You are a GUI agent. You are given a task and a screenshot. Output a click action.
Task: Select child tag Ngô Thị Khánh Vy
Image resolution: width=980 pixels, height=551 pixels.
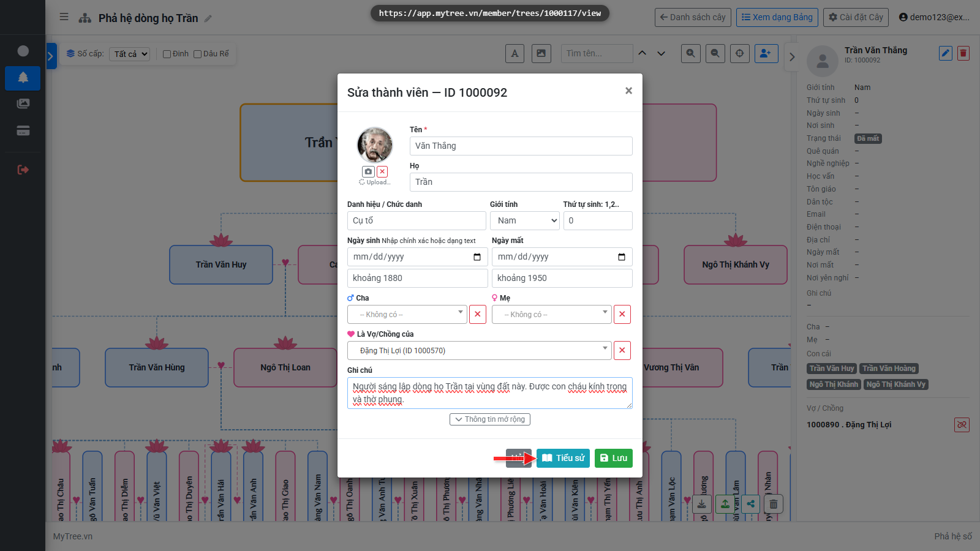(x=896, y=384)
